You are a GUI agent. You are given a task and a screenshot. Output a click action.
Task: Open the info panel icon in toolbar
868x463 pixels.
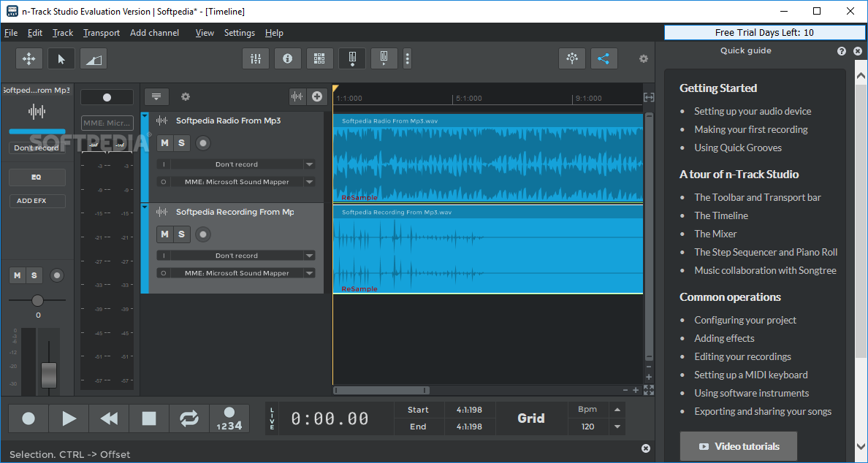(x=287, y=58)
